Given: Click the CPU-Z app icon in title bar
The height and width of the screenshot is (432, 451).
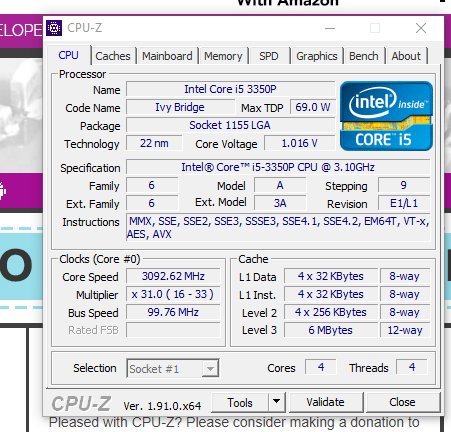Looking at the screenshot, I should (54, 28).
